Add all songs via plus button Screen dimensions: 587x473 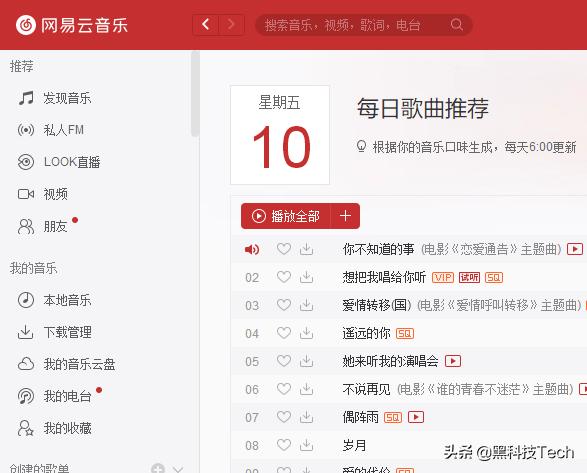click(345, 216)
